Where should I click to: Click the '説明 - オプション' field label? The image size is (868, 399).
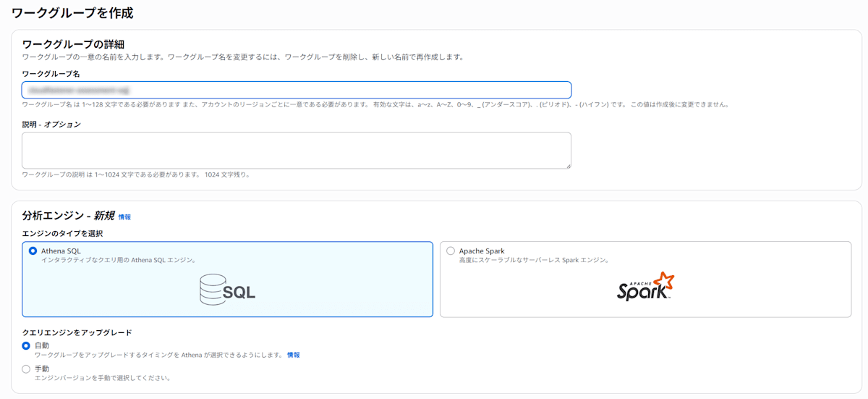click(x=51, y=125)
